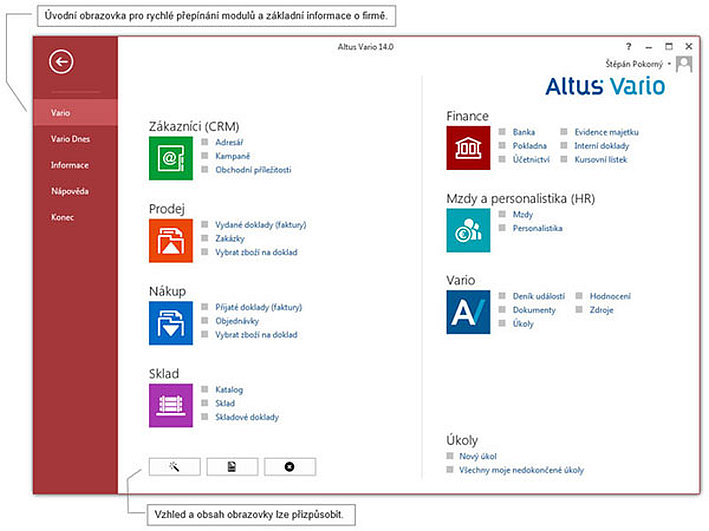Open the Sklad link under Sklad heading
This screenshot has width=709, height=531.
225,403
